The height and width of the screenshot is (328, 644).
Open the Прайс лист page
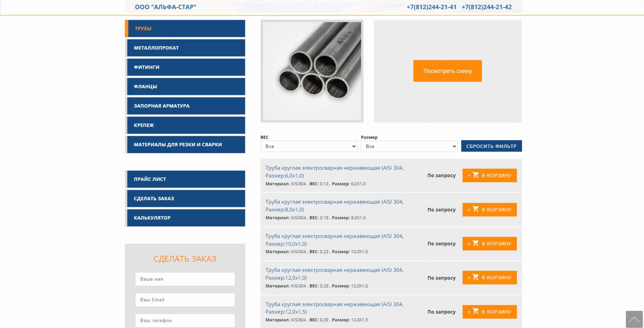click(x=186, y=179)
